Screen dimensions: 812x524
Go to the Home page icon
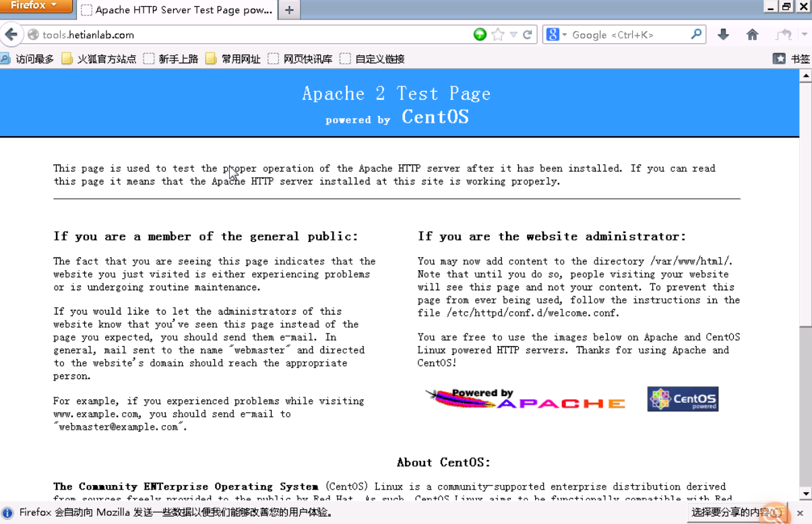point(753,34)
